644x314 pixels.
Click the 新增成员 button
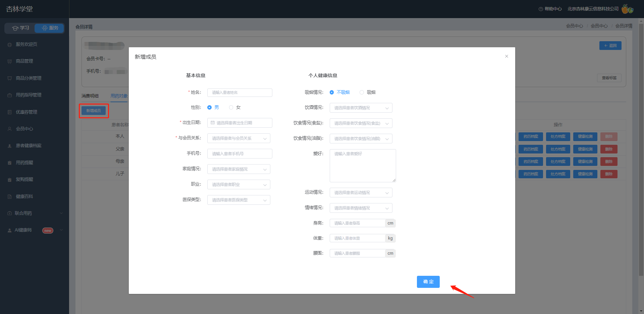[x=94, y=111]
